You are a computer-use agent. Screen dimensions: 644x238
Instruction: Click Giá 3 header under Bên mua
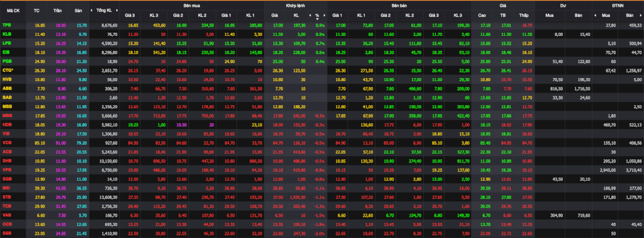click(x=130, y=16)
